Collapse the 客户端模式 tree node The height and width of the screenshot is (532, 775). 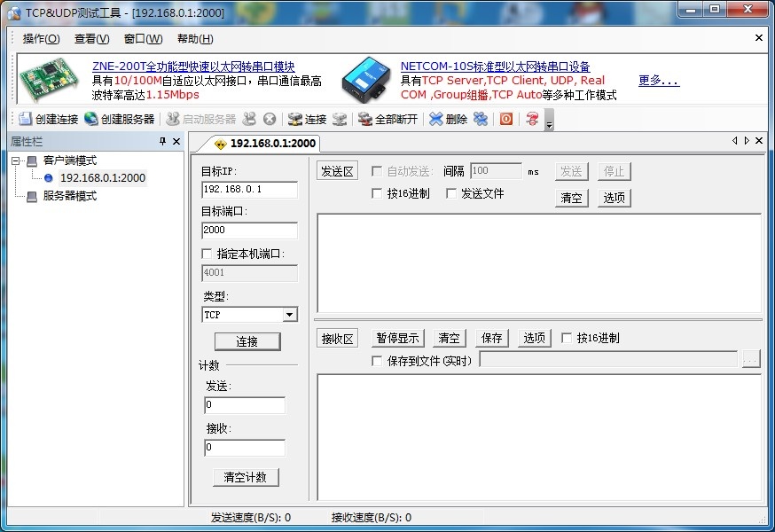[15, 160]
